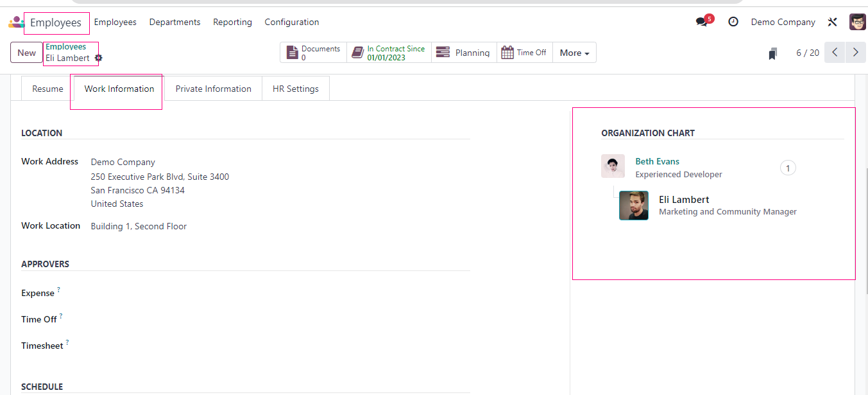
Task: Click pager counter 6 / 20
Action: [808, 53]
